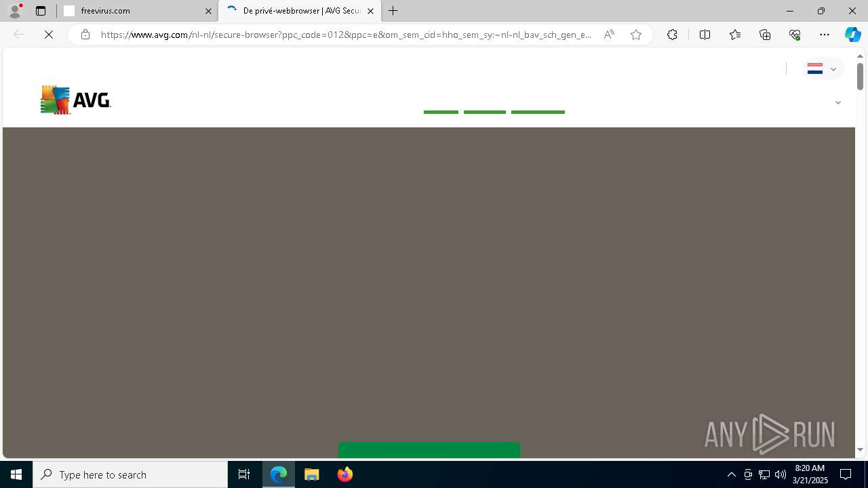The height and width of the screenshot is (488, 868).
Task: Launch Copilot sidebar
Action: (853, 35)
